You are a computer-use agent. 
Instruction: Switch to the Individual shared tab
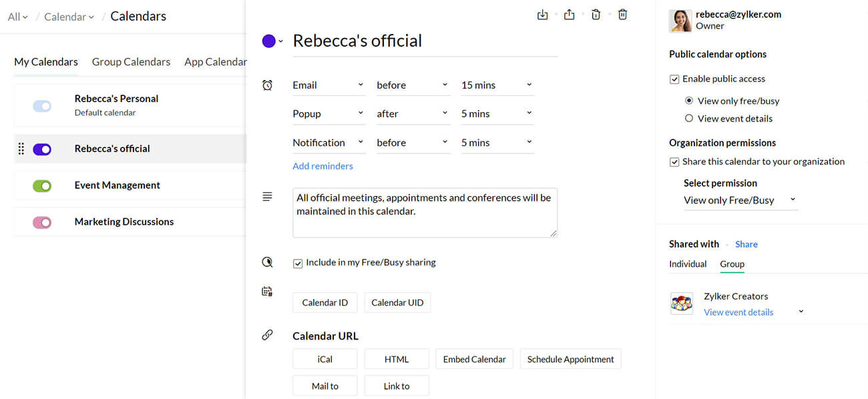(x=688, y=264)
